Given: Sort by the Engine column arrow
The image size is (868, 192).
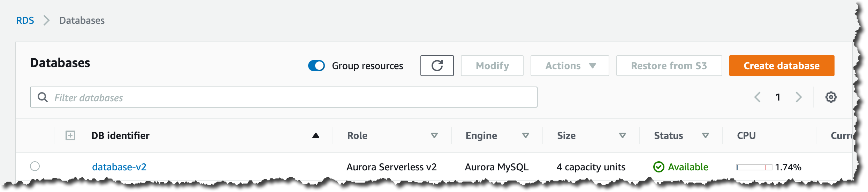Looking at the screenshot, I should click(526, 135).
